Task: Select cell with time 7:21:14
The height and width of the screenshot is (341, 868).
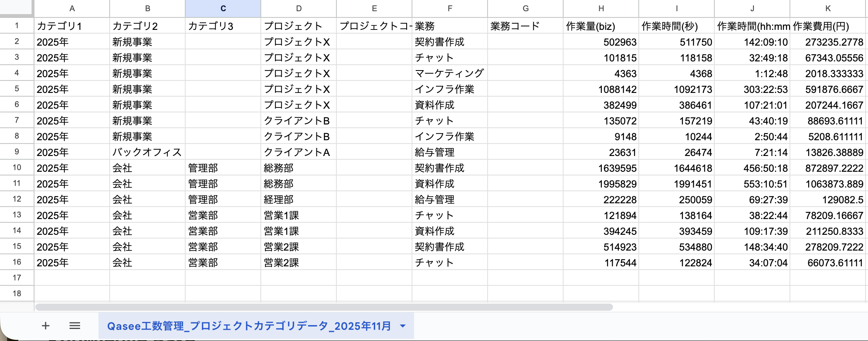Action: pyautogui.click(x=752, y=152)
